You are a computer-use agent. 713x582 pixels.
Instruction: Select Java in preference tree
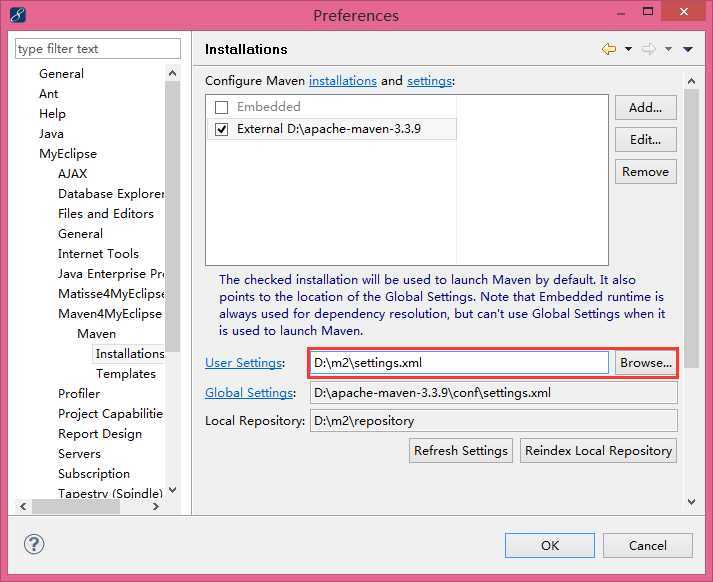pyautogui.click(x=51, y=134)
